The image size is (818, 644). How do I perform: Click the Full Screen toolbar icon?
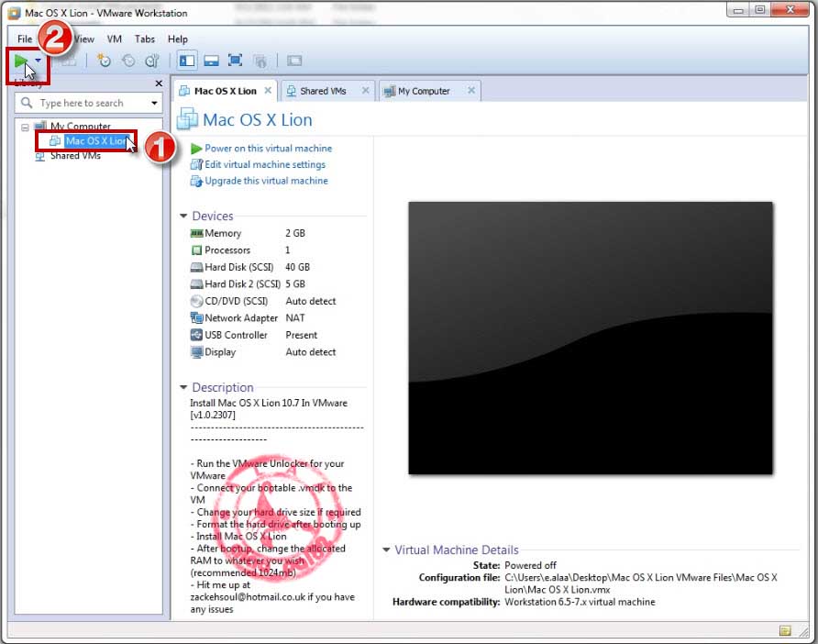236,61
